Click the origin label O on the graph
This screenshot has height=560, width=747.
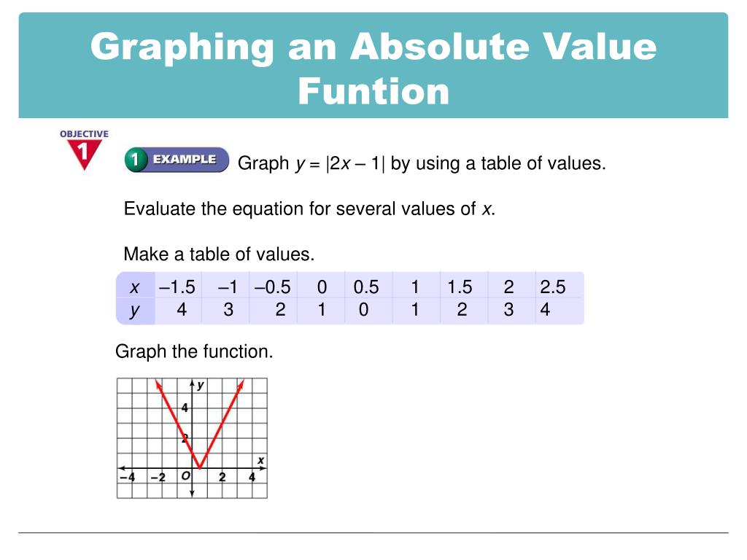click(x=186, y=475)
